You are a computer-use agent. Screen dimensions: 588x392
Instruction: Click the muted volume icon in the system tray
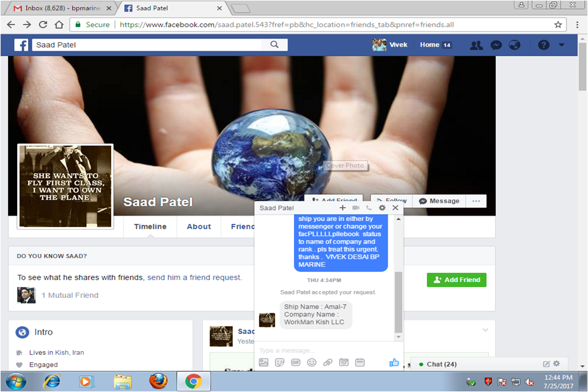(x=529, y=382)
